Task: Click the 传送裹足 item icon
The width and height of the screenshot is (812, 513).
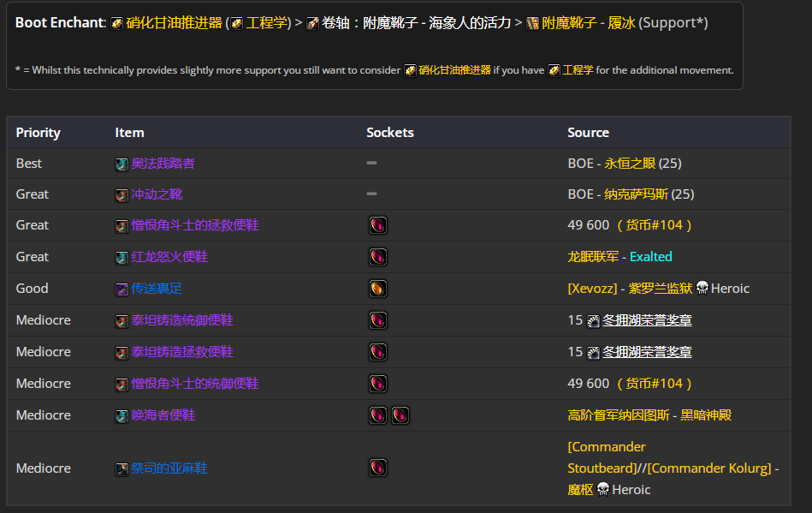Action: point(122,289)
